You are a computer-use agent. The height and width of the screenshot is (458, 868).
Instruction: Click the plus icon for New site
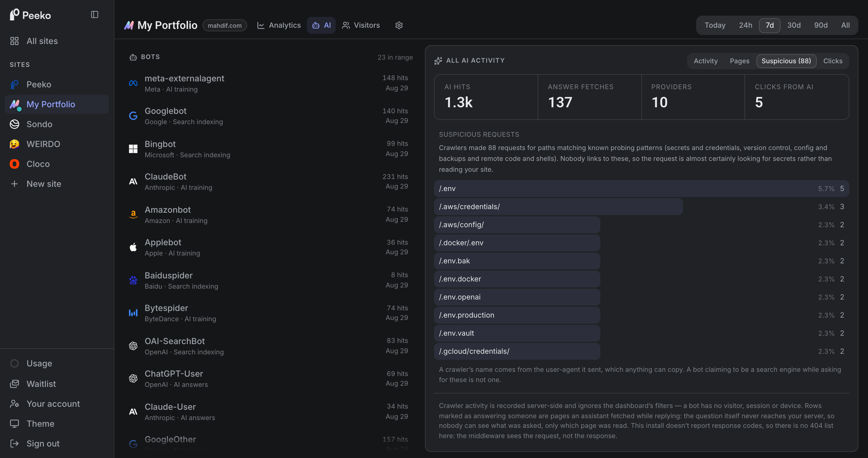click(14, 184)
